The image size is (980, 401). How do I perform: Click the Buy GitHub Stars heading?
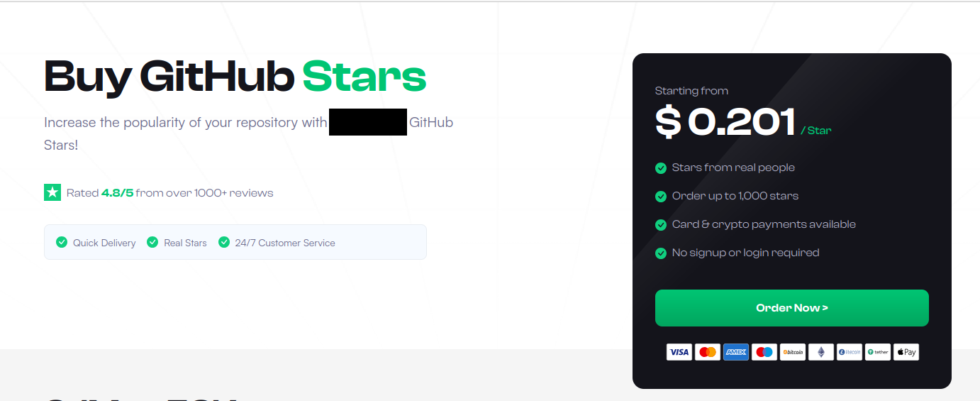tap(235, 77)
